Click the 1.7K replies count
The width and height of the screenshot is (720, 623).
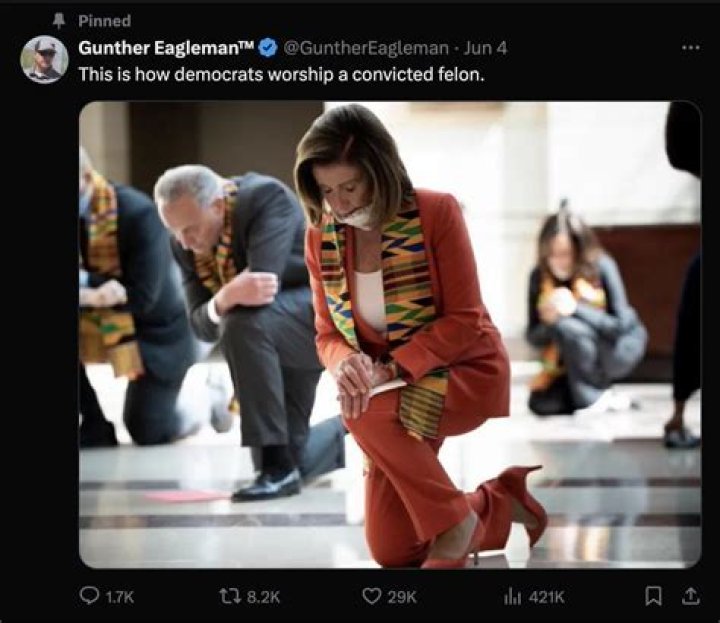tap(119, 596)
